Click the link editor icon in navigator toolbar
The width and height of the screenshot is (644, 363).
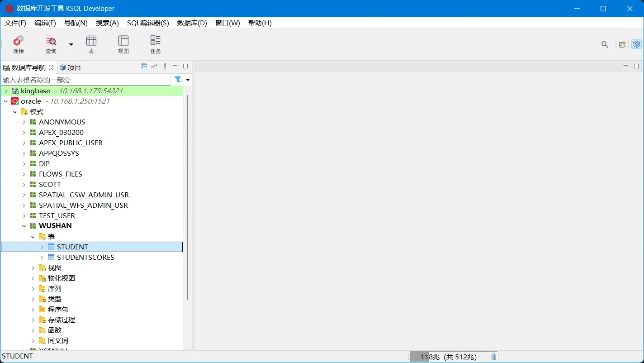[x=154, y=67]
